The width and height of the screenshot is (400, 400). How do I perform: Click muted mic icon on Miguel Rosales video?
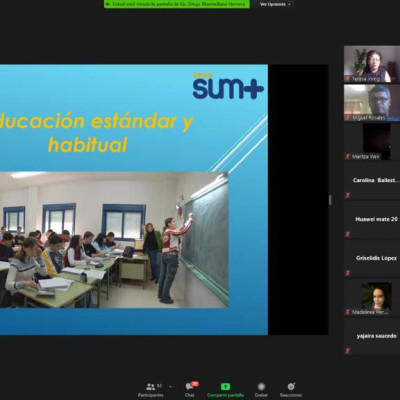pos(348,118)
